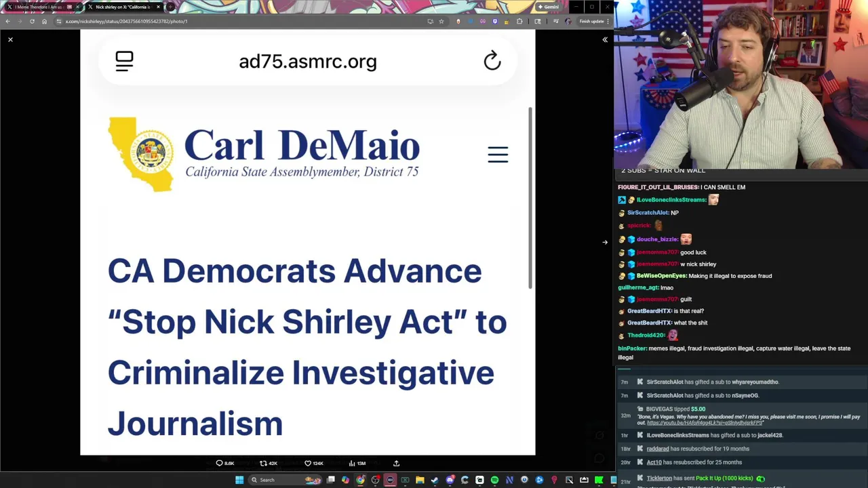Open Copilot icon on the taskbar
The image size is (868, 488).
click(345, 480)
